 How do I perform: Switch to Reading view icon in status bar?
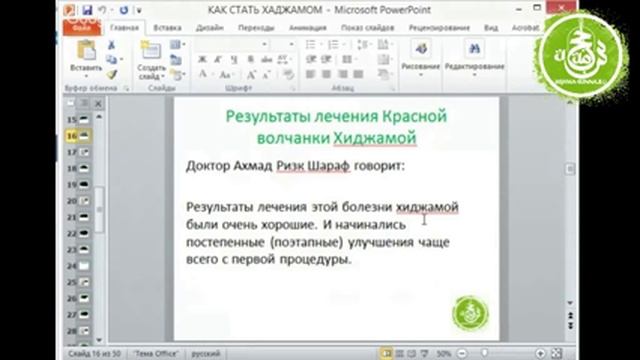pos(412,353)
